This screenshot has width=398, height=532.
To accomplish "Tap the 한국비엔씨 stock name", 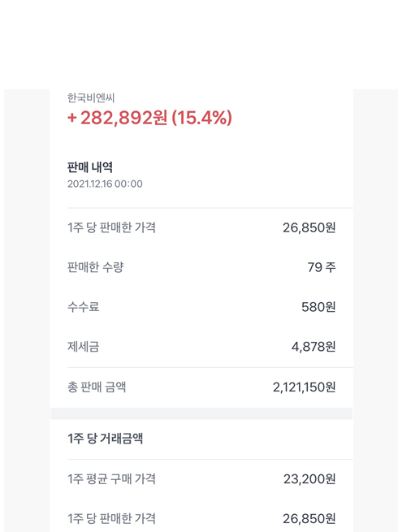I will coord(91,98).
